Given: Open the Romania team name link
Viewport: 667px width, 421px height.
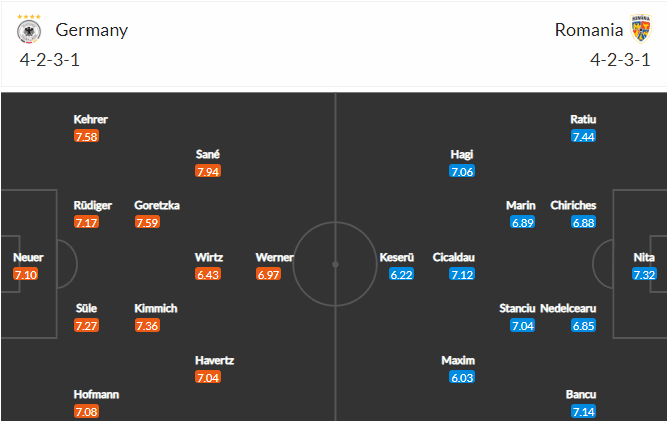Looking at the screenshot, I should tap(589, 30).
